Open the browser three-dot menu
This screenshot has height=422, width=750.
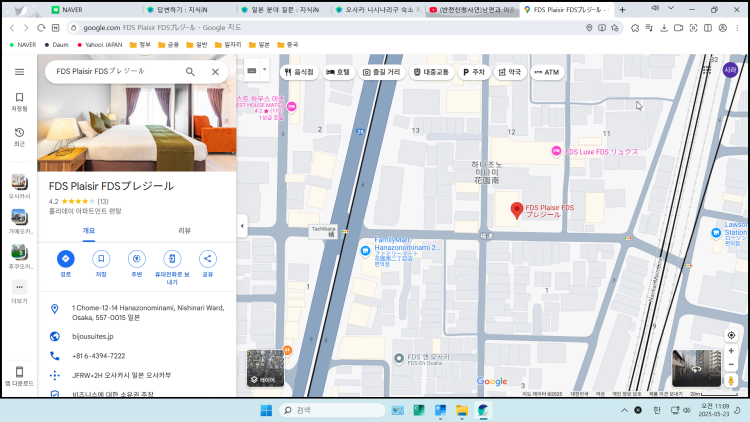(738, 28)
